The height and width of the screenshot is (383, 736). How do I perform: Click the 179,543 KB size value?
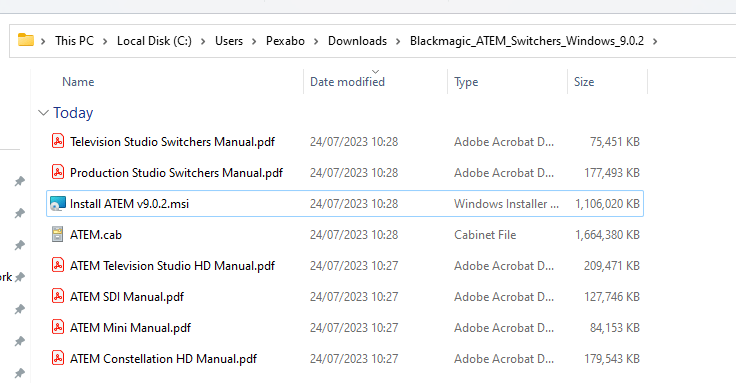tap(612, 359)
